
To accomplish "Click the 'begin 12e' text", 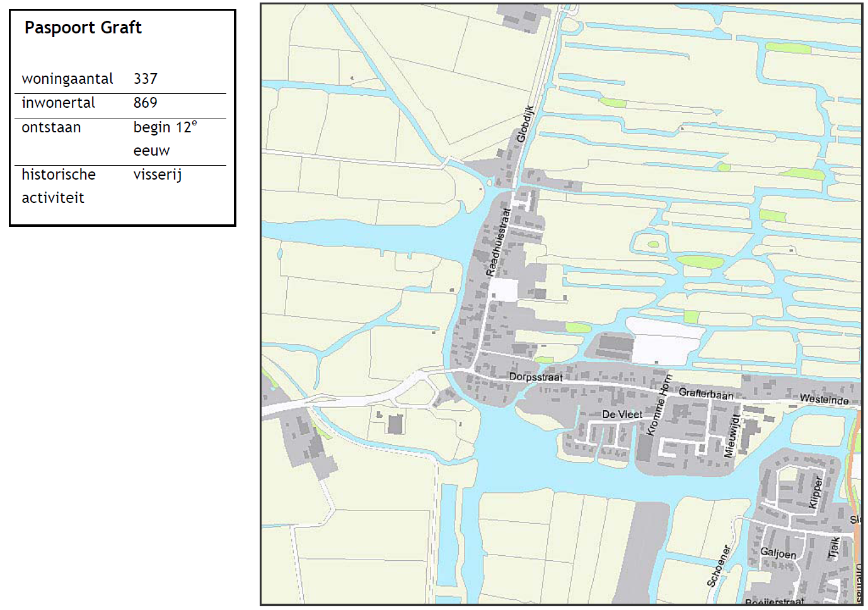I will [x=165, y=127].
